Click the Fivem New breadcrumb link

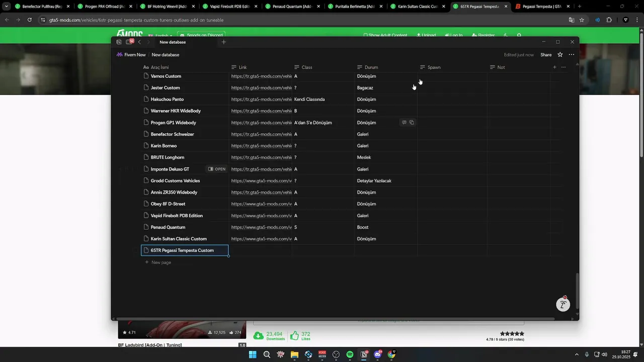point(134,55)
